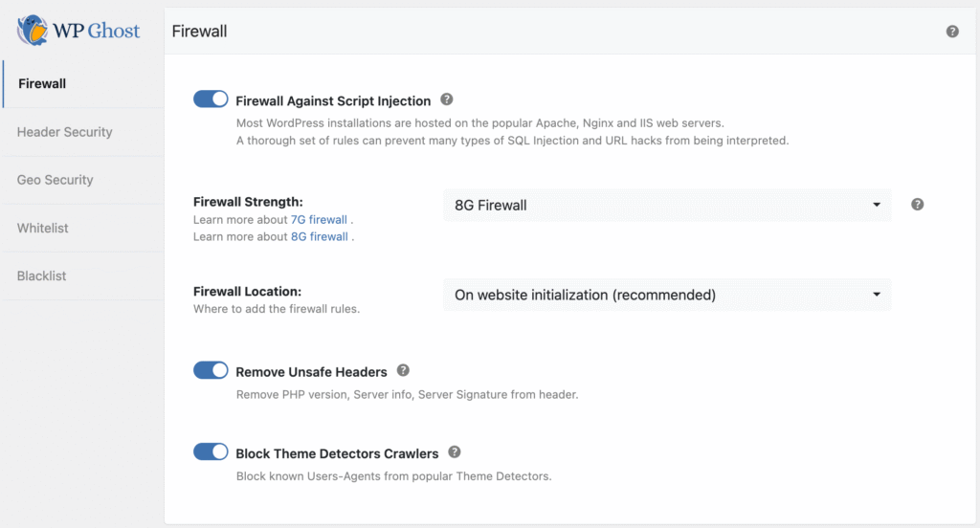Click the WP Ghost logo

pyautogui.click(x=78, y=30)
